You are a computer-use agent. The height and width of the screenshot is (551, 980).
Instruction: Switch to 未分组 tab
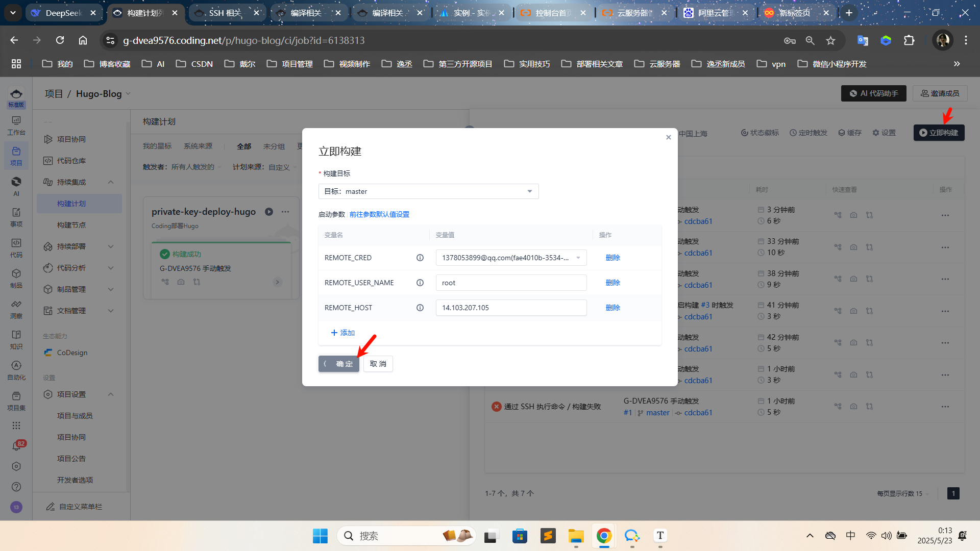pos(274,146)
